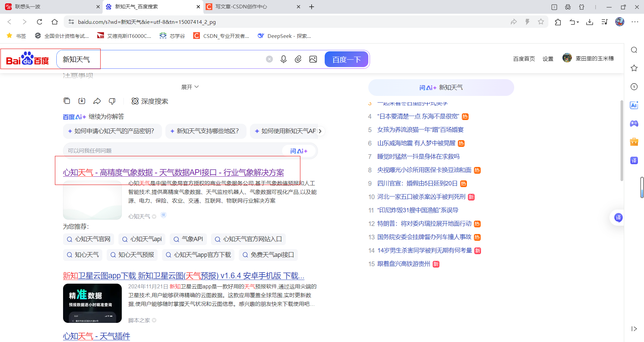Screen dimensions: 644x342
Task: Open 心知天气 高精度气象数据 result link
Action: click(173, 172)
